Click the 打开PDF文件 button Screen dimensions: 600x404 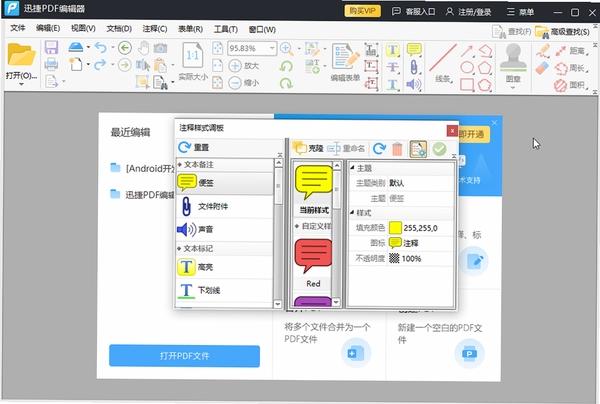[184, 356]
